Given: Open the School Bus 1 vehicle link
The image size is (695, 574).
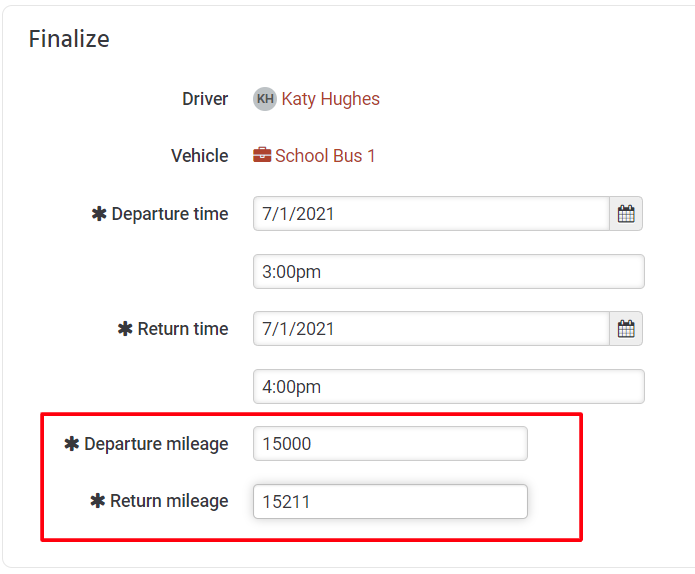Looking at the screenshot, I should click(325, 156).
